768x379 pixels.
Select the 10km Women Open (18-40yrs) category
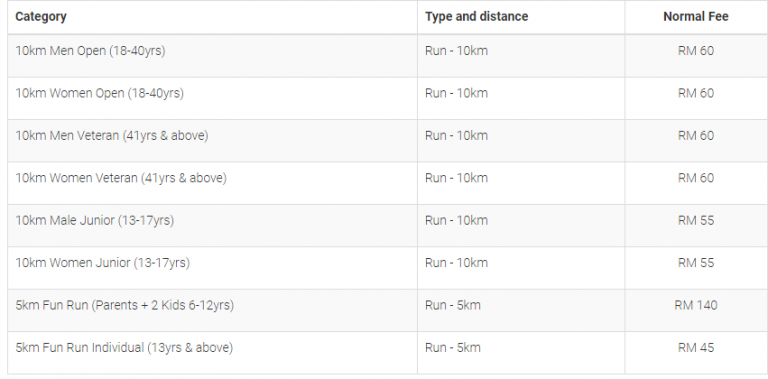click(x=99, y=94)
